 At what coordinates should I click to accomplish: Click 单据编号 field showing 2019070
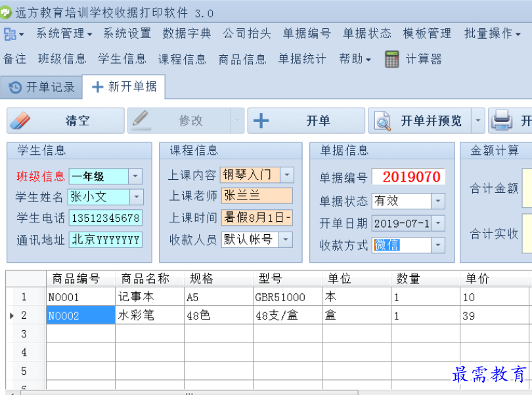click(x=408, y=177)
